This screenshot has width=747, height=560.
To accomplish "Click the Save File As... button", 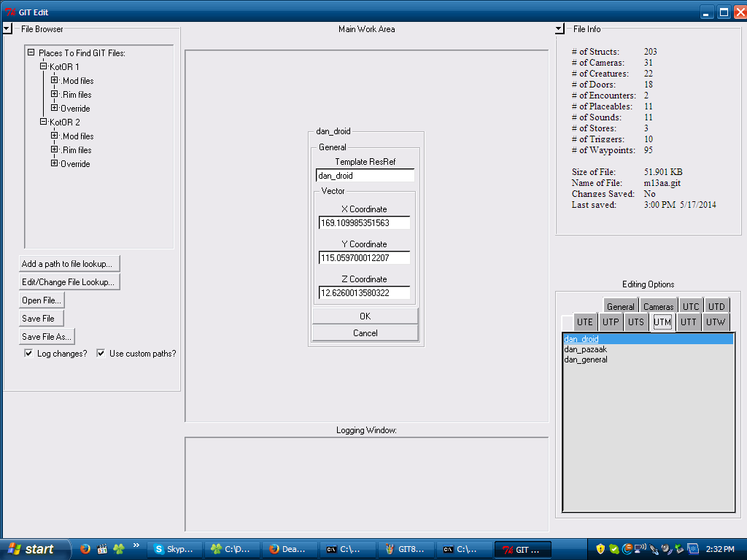I will coord(47,336).
